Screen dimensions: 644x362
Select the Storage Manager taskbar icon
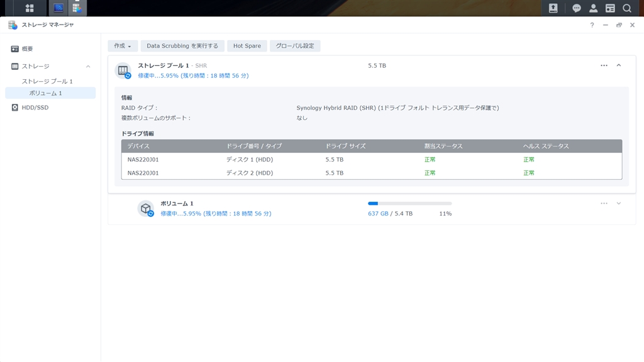[77, 8]
